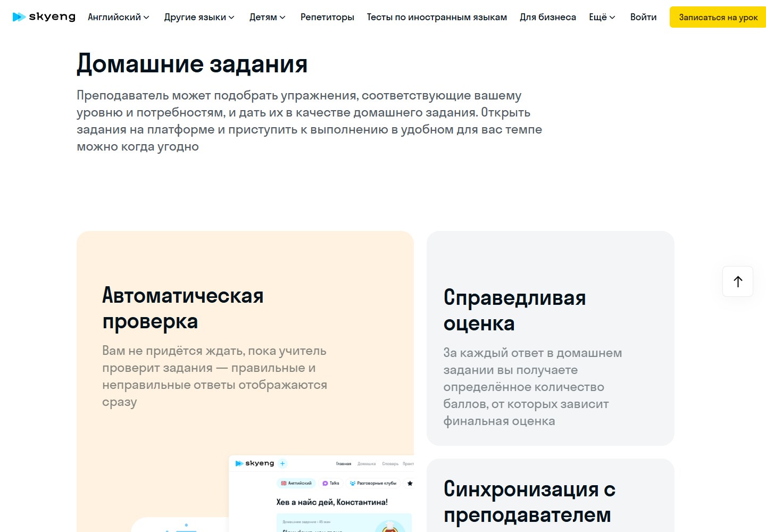Click the Talks chip in the platform preview
Viewport: 766px width, 532px height.
tap(330, 483)
